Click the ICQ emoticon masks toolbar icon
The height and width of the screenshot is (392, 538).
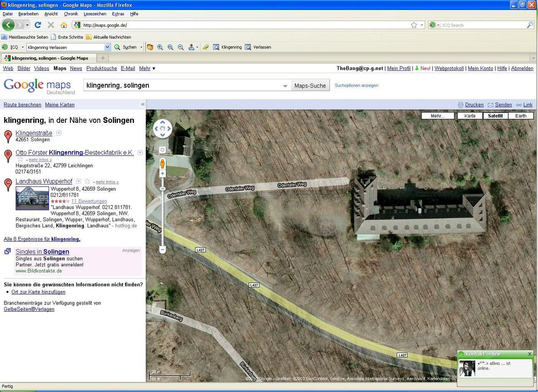point(150,47)
